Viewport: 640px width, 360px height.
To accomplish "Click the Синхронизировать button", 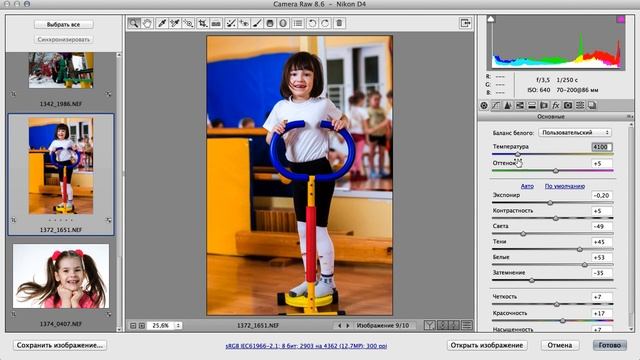I will [x=63, y=40].
